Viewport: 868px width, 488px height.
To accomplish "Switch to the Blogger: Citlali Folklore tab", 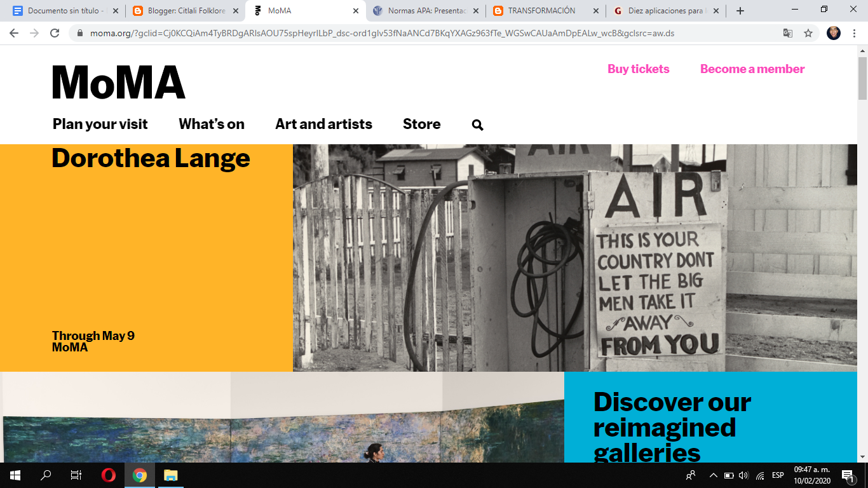I will 184,11.
